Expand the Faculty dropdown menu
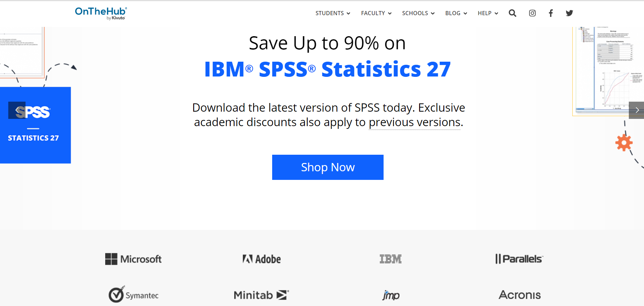This screenshot has height=306, width=644. click(x=376, y=13)
